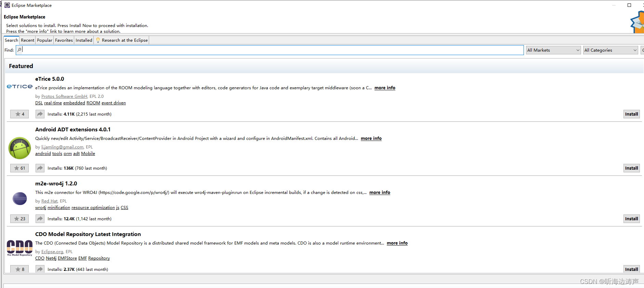
Task: Open more info for CDO Model Repository
Action: tap(397, 243)
